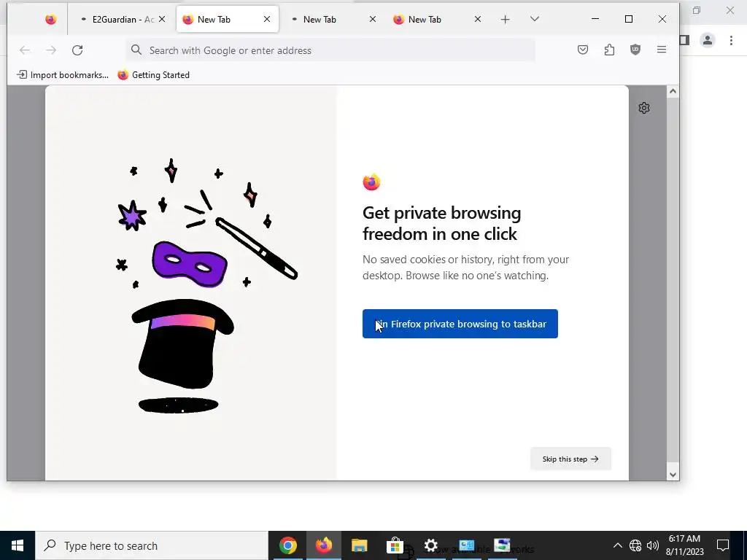Save page to Pocket
Image resolution: width=747 pixels, height=560 pixels.
[583, 50]
